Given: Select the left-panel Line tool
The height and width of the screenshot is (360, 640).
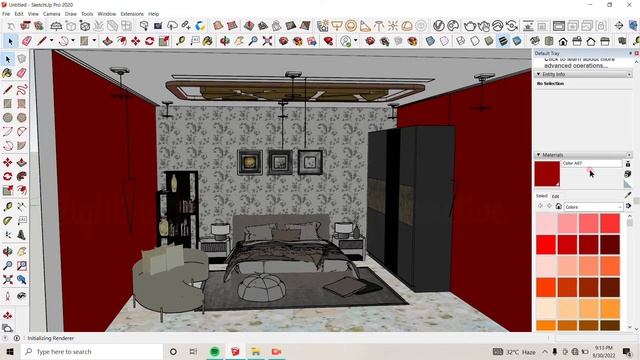Looking at the screenshot, I should [x=7, y=89].
